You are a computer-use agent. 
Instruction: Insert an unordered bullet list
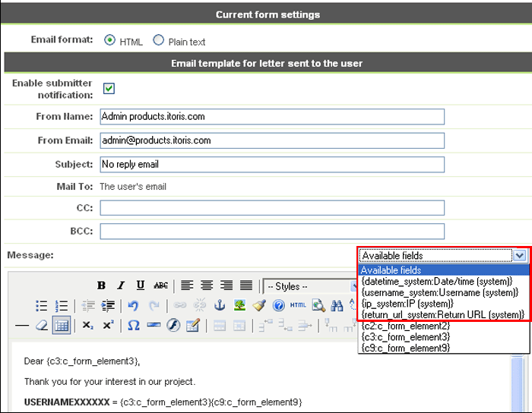tap(41, 306)
